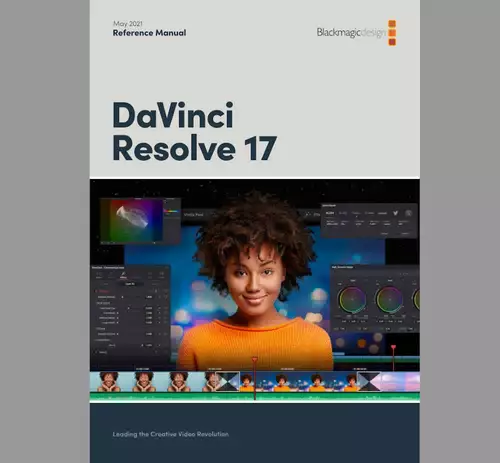Image resolution: width=500 pixels, height=463 pixels.
Task: Adjust the second color wheel
Action: coord(389,299)
